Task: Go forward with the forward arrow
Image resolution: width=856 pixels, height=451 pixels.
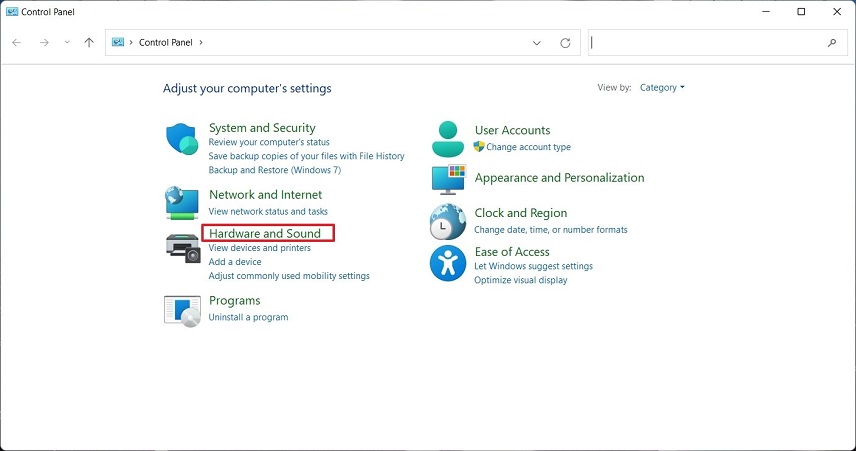Action: (44, 43)
